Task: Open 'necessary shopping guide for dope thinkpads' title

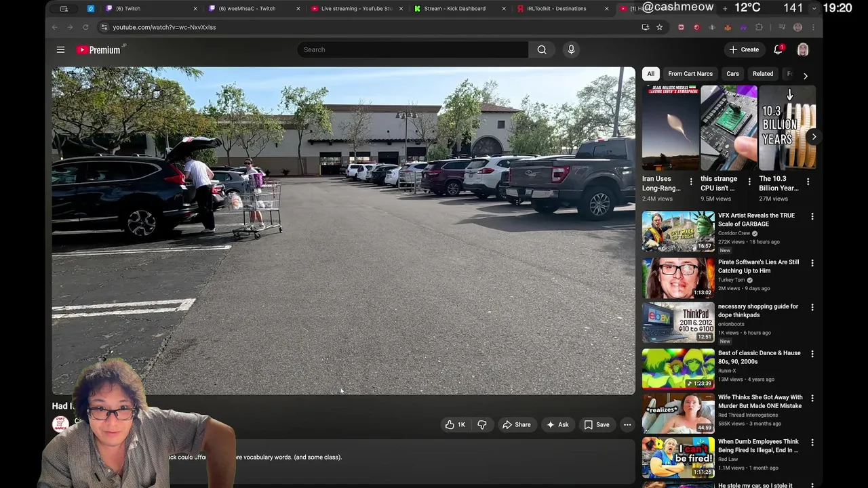Action: (758, 310)
